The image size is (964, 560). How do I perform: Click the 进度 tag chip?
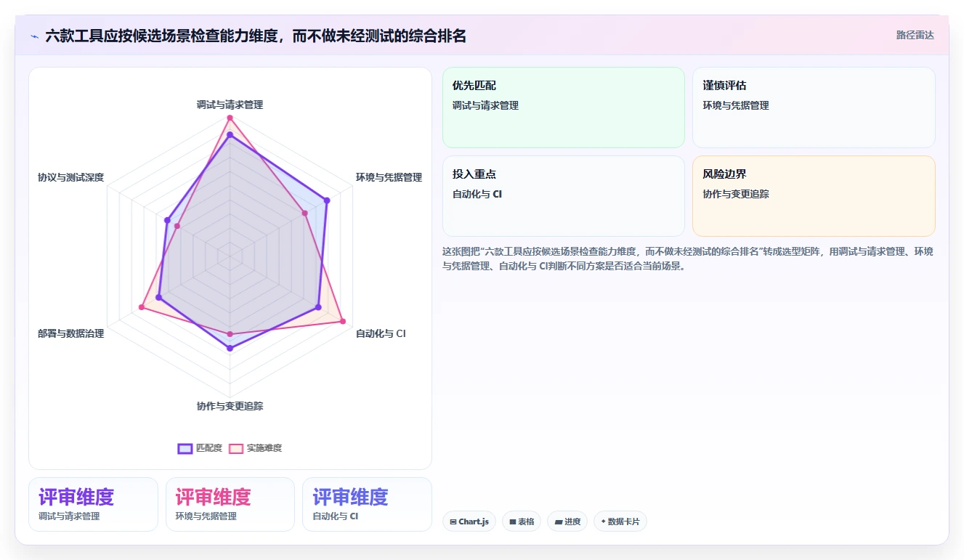click(x=567, y=522)
